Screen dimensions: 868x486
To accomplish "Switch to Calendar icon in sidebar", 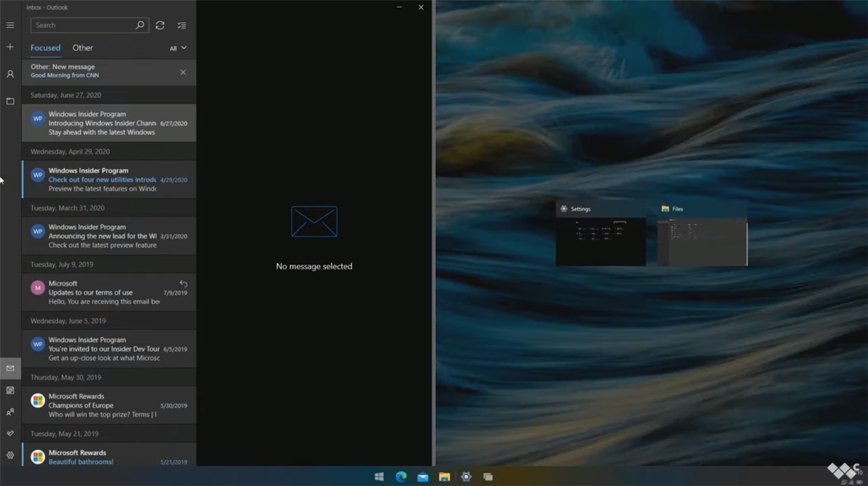I will [x=10, y=390].
